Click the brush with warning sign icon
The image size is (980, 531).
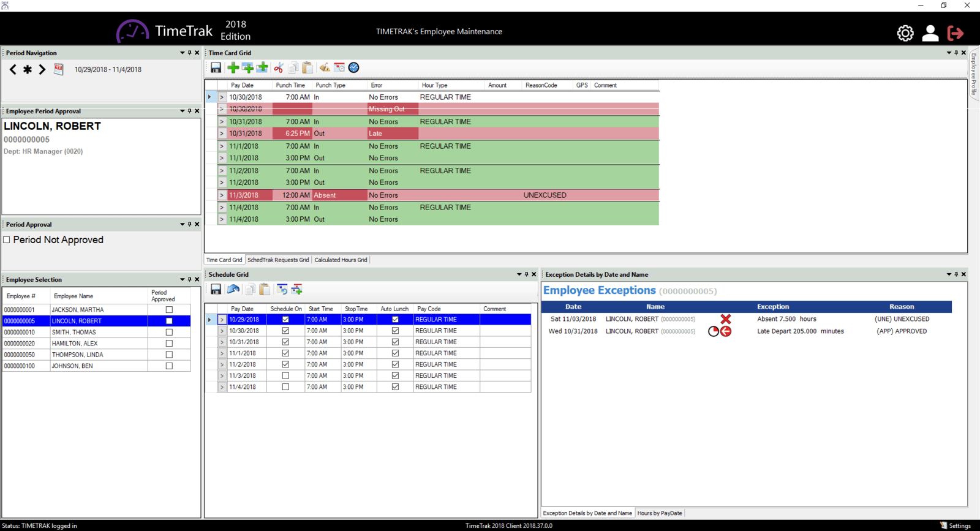(325, 68)
